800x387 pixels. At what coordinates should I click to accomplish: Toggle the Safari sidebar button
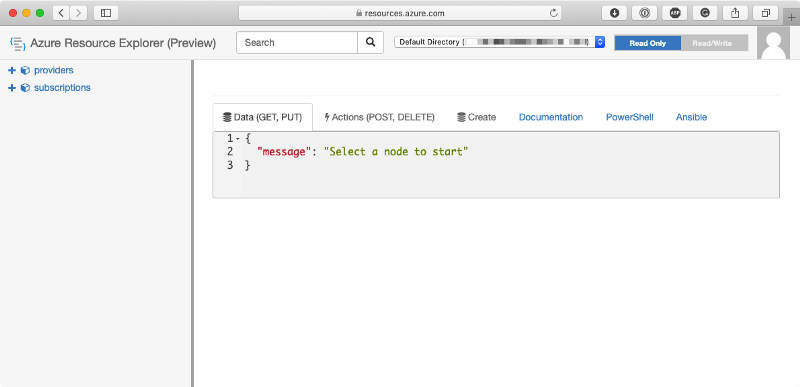pos(106,13)
